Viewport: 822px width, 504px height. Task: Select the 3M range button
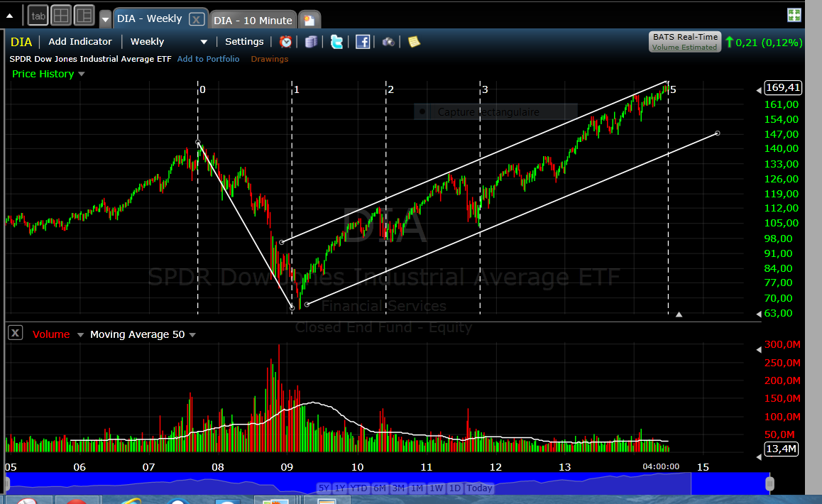tap(398, 488)
